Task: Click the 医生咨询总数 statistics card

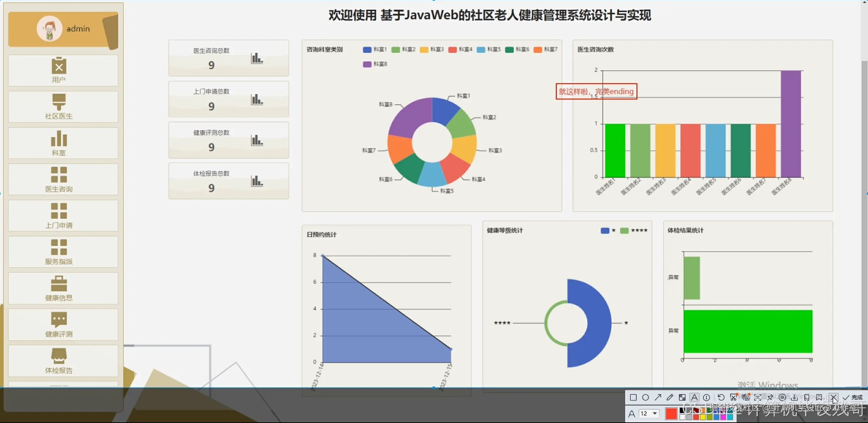Action: click(229, 58)
